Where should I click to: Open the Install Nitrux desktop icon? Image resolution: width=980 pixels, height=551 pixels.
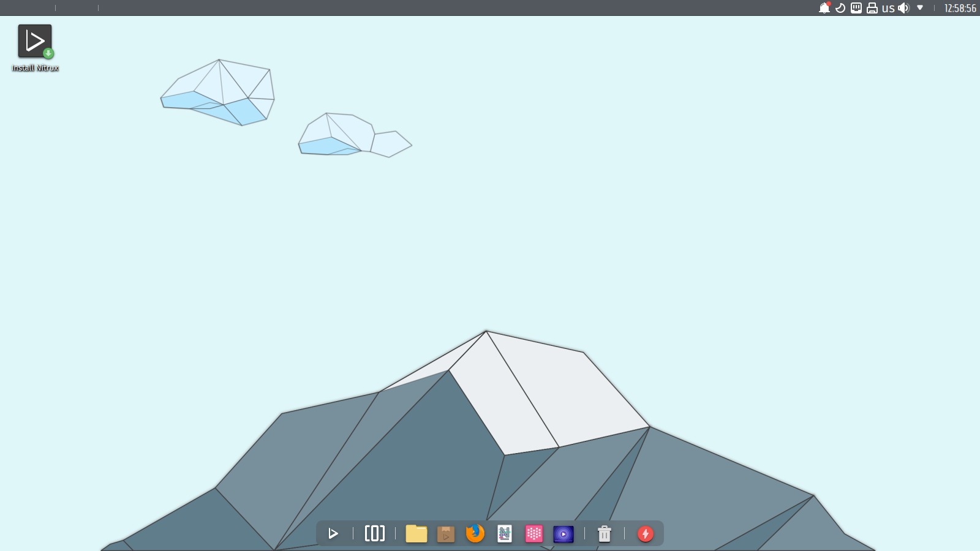35,48
